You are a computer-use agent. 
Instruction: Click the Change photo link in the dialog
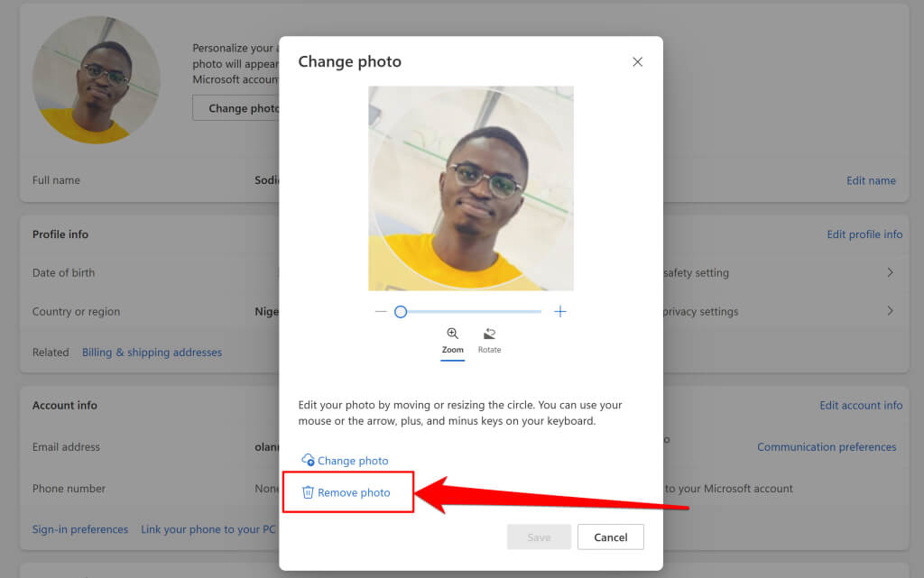353,460
